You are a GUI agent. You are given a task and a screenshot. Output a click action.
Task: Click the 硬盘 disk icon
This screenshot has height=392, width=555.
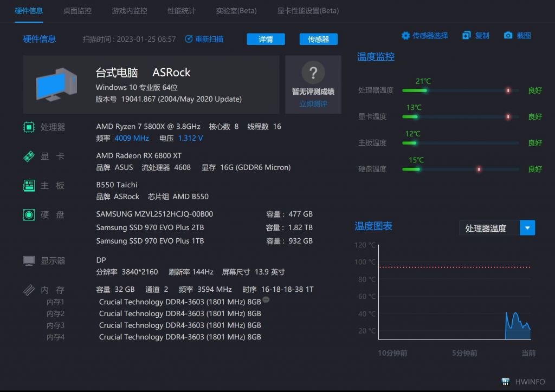[29, 214]
